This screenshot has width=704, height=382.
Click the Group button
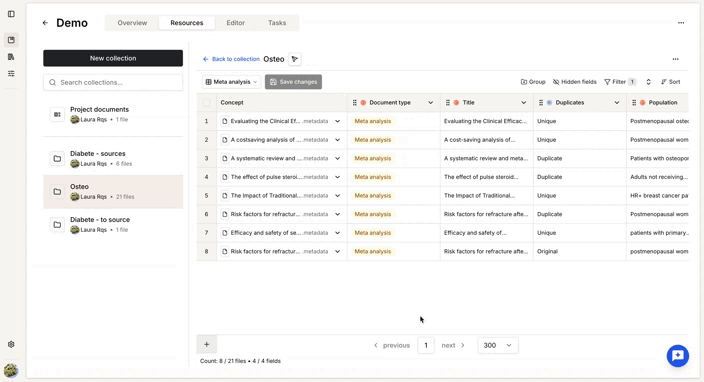(x=533, y=82)
